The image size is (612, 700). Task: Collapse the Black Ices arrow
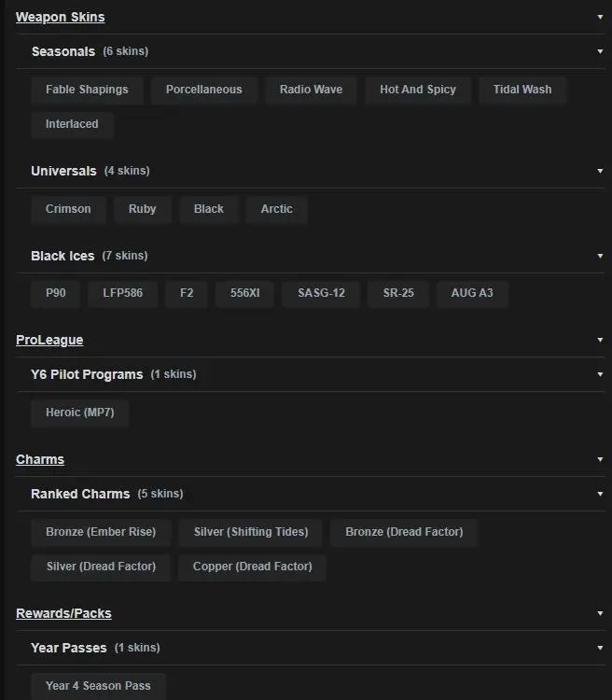click(600, 256)
